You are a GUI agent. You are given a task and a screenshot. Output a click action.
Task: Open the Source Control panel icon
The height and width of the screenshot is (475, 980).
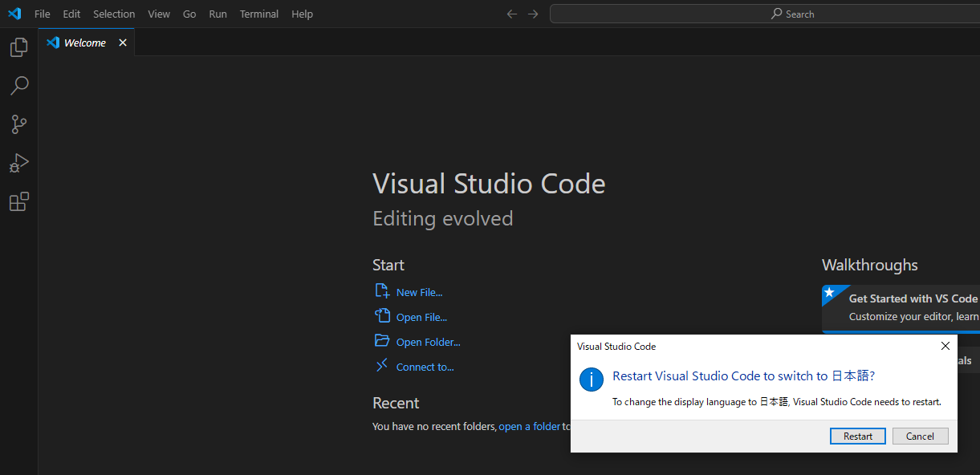point(18,124)
